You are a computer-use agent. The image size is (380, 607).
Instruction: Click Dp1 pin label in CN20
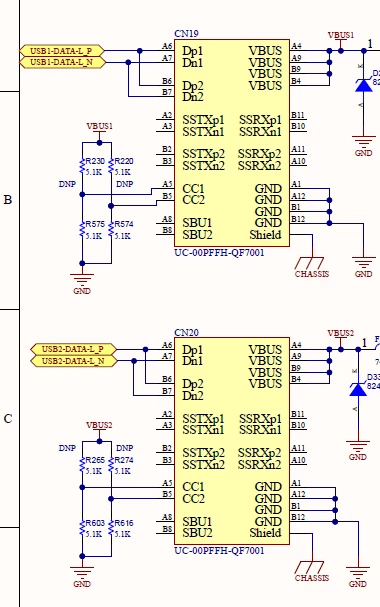[193, 350]
